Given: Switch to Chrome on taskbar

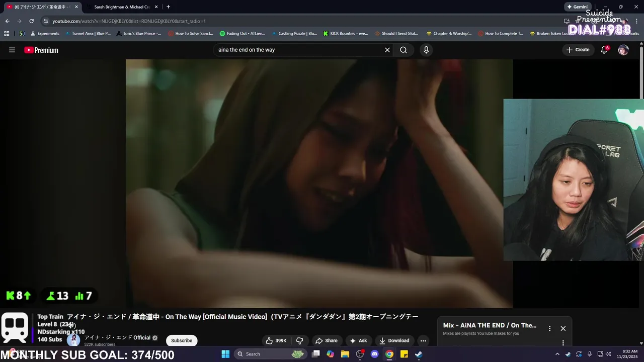Looking at the screenshot, I should pyautogui.click(x=389, y=354).
